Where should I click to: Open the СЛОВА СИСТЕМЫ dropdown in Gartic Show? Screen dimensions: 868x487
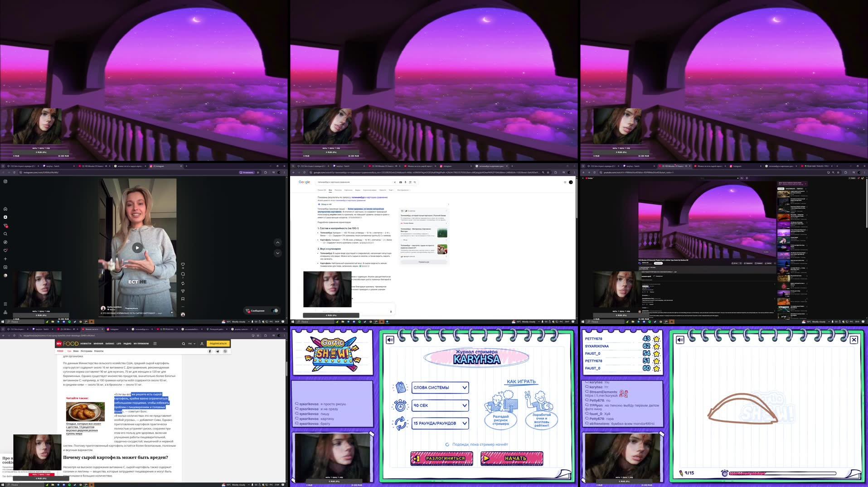(x=440, y=387)
